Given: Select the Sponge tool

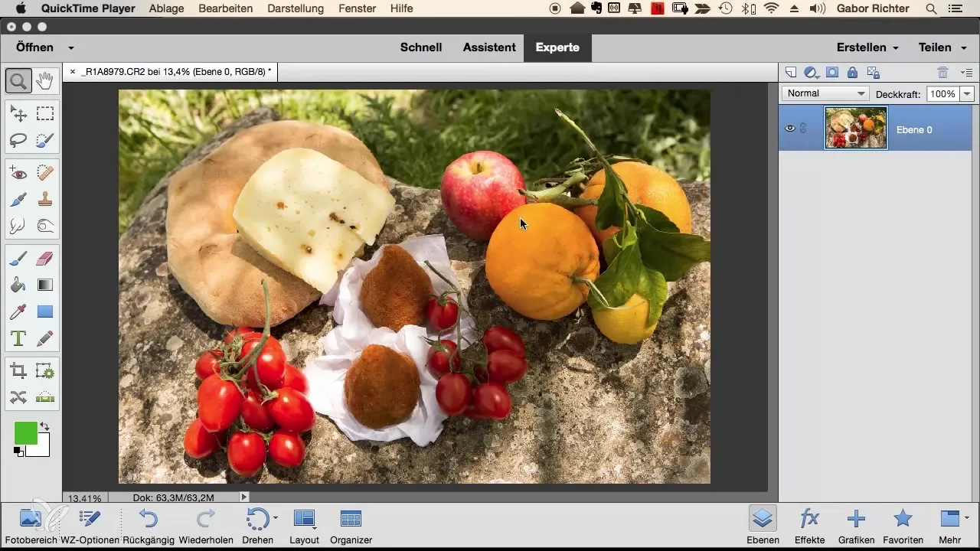Looking at the screenshot, I should 45,226.
